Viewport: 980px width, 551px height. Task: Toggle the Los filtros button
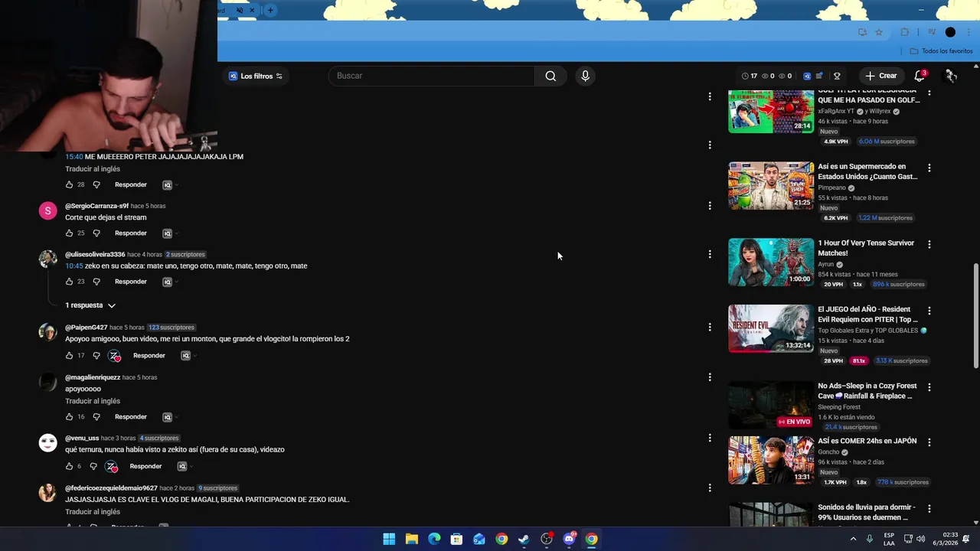pos(256,76)
